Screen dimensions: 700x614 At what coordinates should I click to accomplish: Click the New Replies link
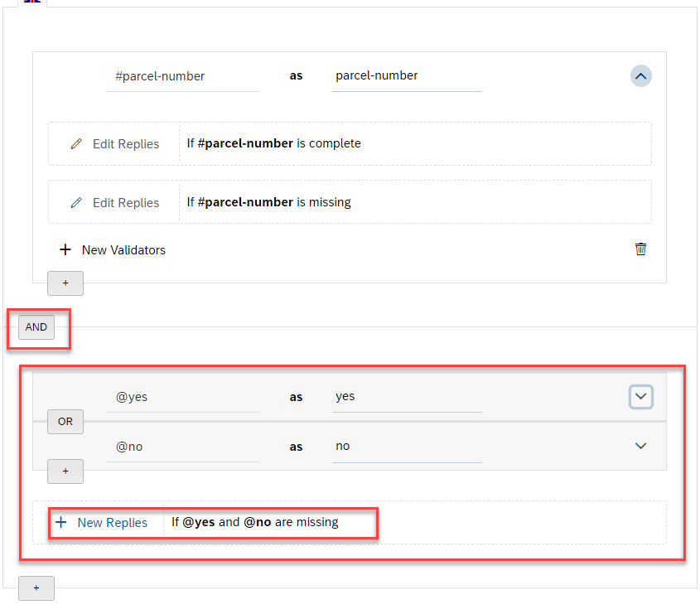point(112,523)
